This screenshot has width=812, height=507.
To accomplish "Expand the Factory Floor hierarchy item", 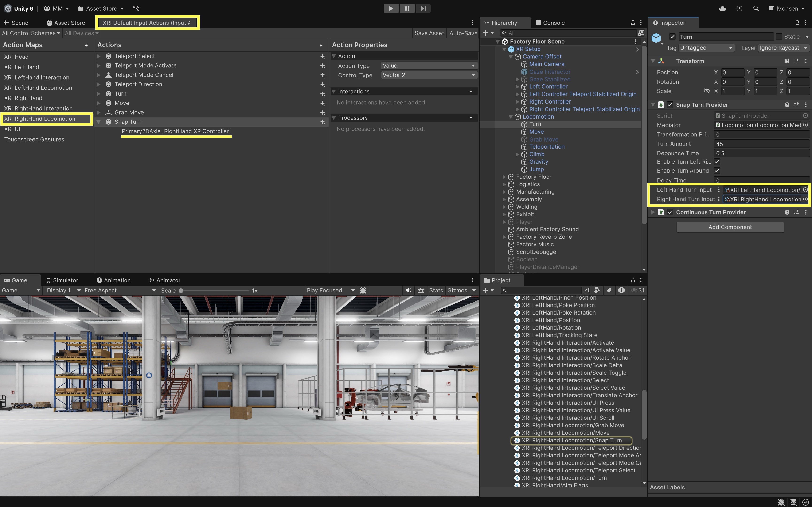I will [x=504, y=177].
